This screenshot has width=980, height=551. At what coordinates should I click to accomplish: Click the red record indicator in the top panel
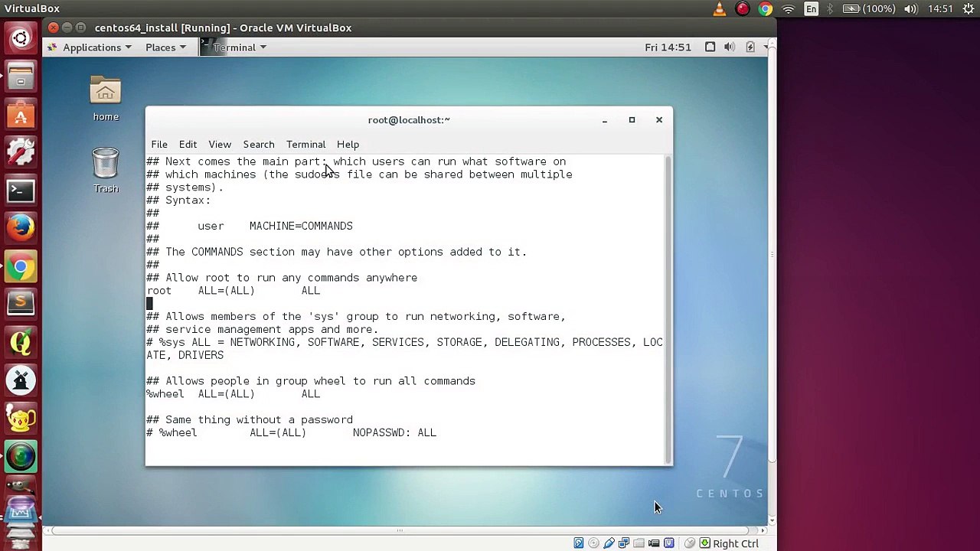tap(743, 9)
